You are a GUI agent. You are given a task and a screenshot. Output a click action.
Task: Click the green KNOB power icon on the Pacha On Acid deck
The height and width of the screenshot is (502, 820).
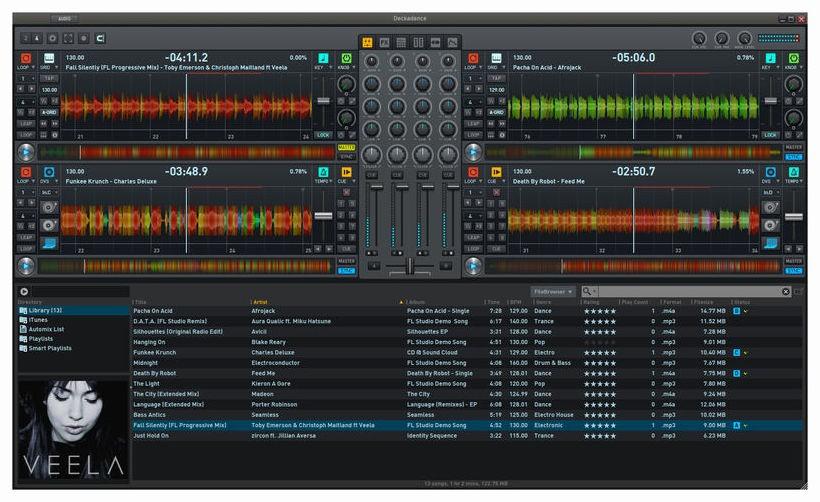point(793,58)
